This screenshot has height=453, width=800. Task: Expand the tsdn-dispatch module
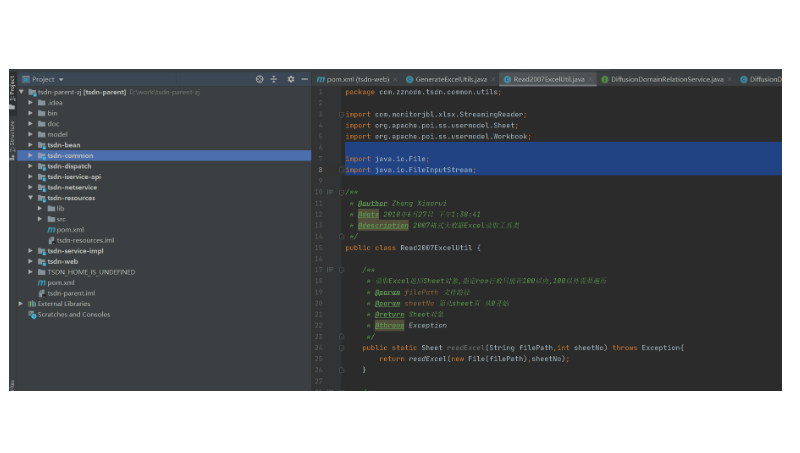pos(31,166)
